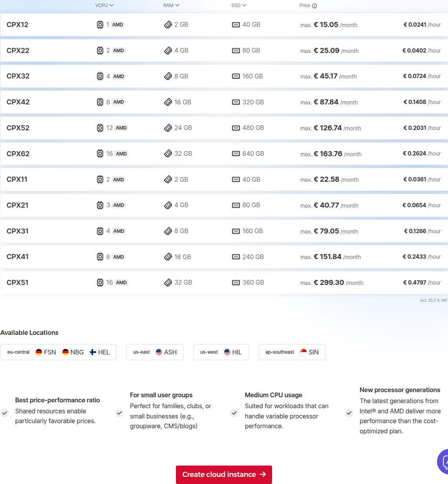Click the us-east location label

click(x=141, y=352)
